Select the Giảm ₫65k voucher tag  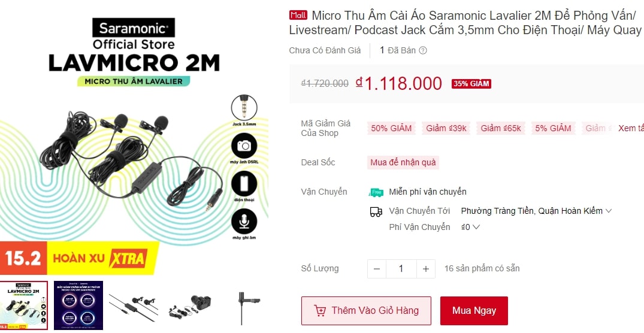(501, 128)
